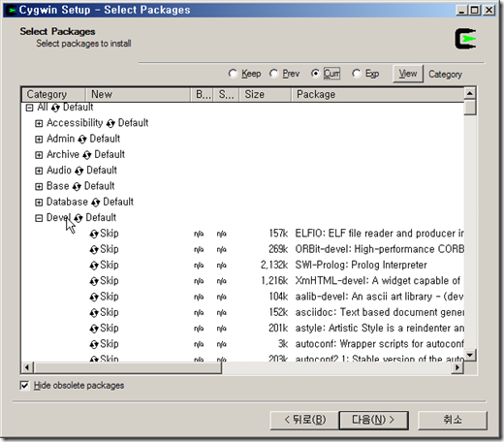Click the 2,132k size value
This screenshot has width=504, height=442.
pyautogui.click(x=274, y=266)
